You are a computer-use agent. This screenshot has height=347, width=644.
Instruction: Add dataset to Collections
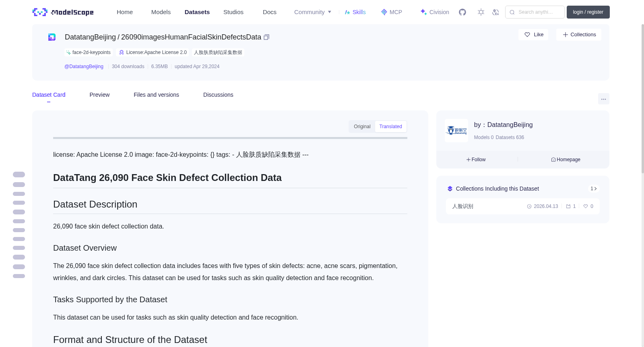(x=579, y=35)
